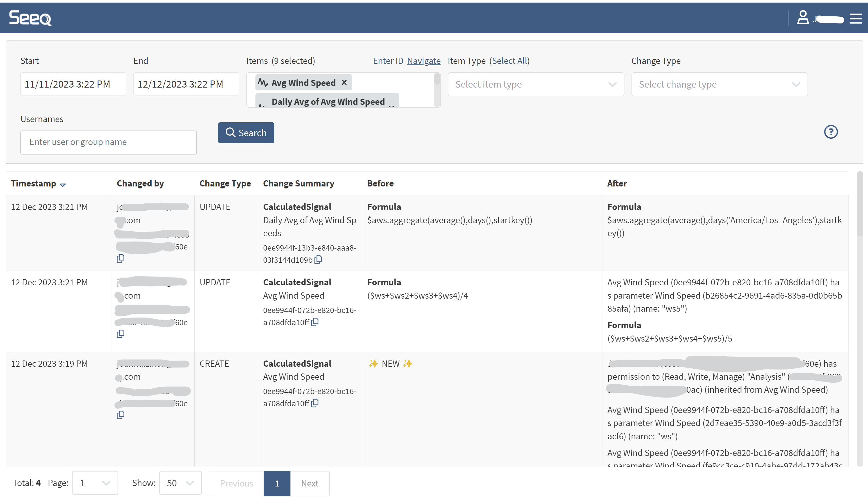This screenshot has width=868, height=504.
Task: Click timestamp 12 Dec 2023 3:19 PM
Action: [49, 363]
